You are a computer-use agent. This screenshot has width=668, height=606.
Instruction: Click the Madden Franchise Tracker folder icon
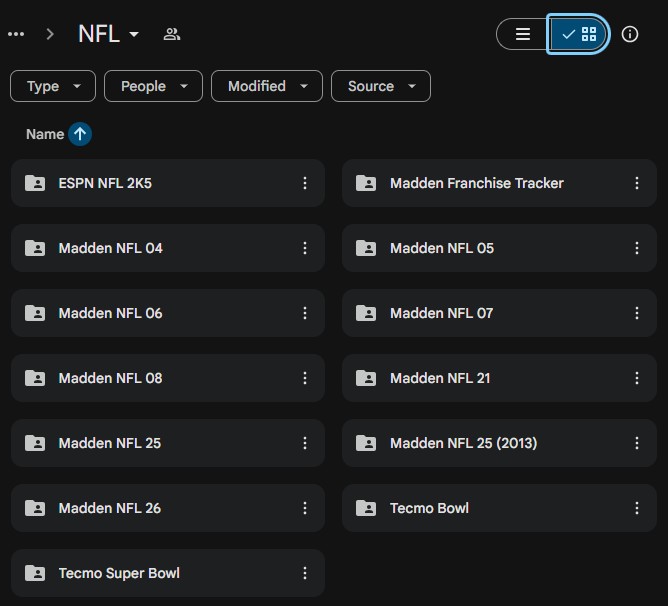(366, 183)
